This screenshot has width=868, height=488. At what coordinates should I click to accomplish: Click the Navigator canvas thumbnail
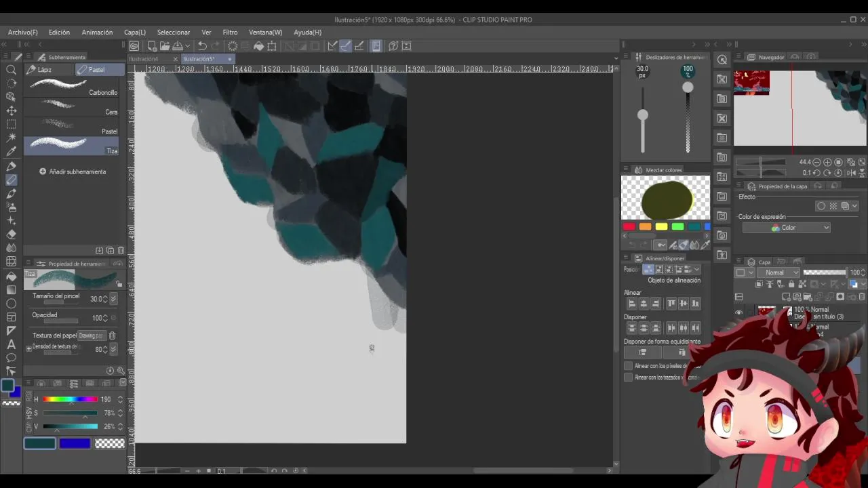click(x=800, y=108)
